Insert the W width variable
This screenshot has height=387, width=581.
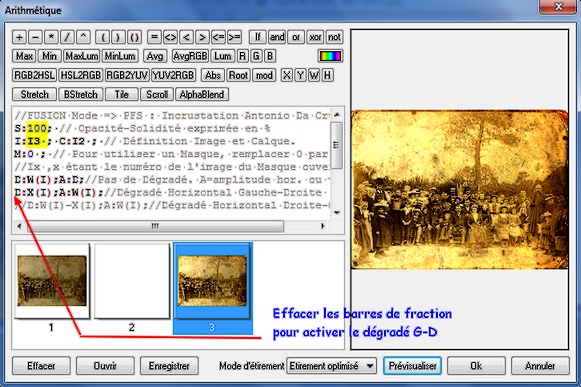(x=314, y=76)
